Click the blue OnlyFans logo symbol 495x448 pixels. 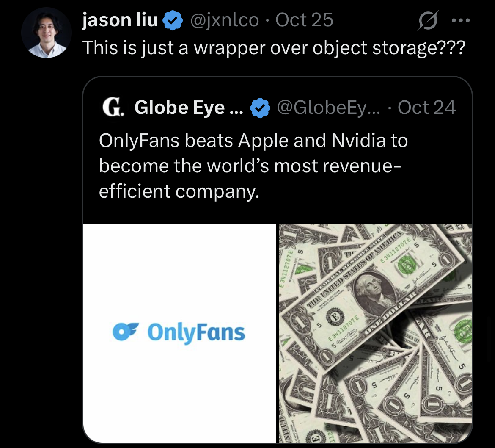[x=126, y=332]
